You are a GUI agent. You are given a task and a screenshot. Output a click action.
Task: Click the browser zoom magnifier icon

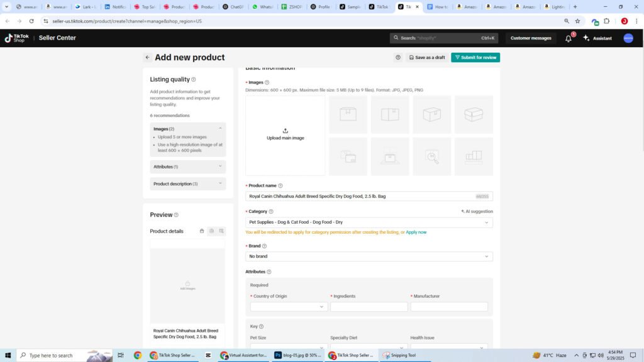point(567,21)
